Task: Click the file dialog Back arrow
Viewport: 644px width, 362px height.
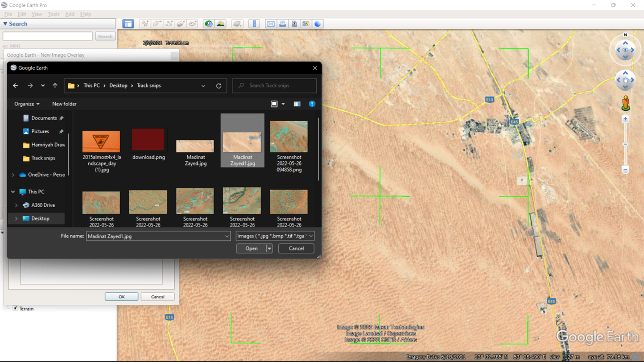Action: (16, 86)
